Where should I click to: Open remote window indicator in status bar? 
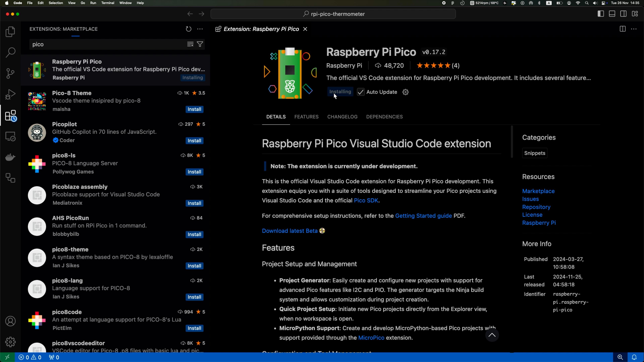click(7, 357)
